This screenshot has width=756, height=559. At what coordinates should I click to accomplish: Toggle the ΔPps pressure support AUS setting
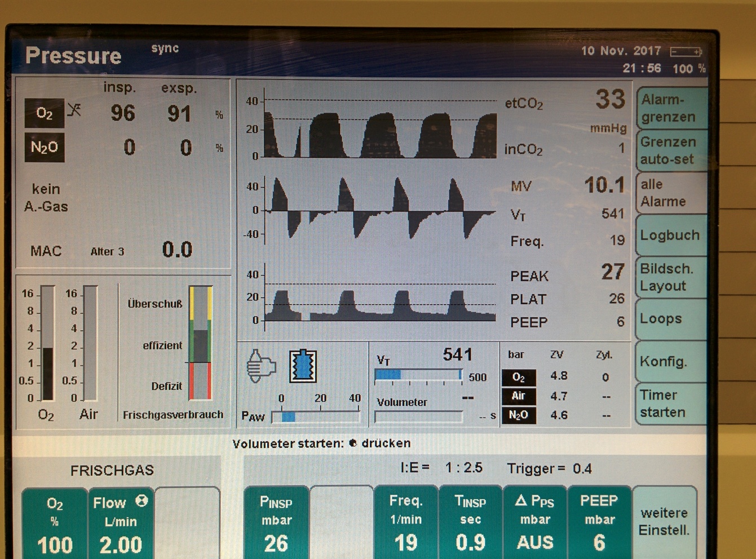tap(534, 522)
